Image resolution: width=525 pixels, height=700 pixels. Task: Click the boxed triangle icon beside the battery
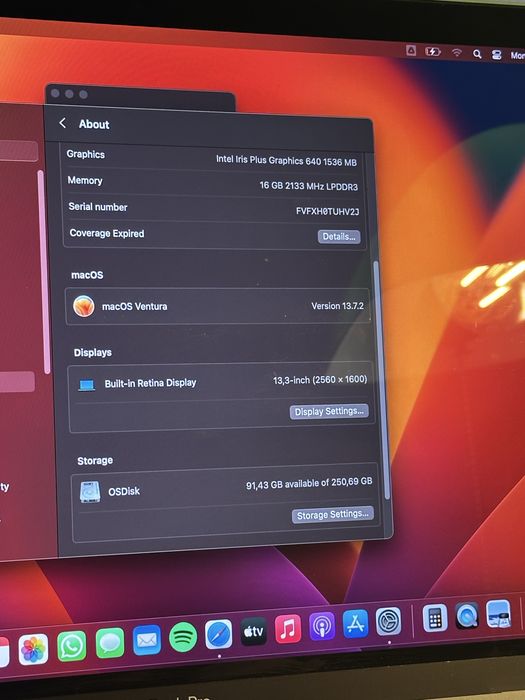[x=411, y=50]
